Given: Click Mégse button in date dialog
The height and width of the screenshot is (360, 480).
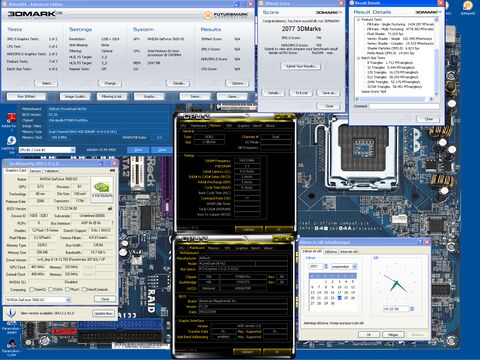Looking at the screenshot, I should pyautogui.click(x=393, y=334).
